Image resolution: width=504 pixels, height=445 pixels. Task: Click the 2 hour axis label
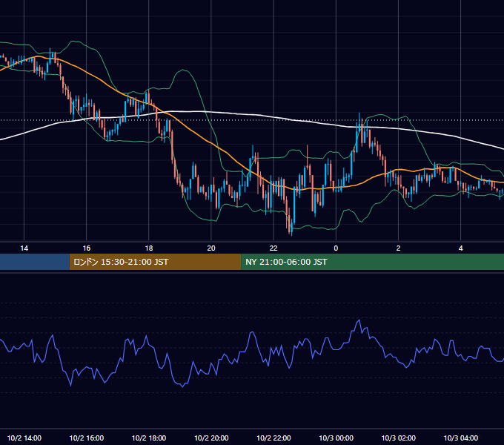click(398, 248)
